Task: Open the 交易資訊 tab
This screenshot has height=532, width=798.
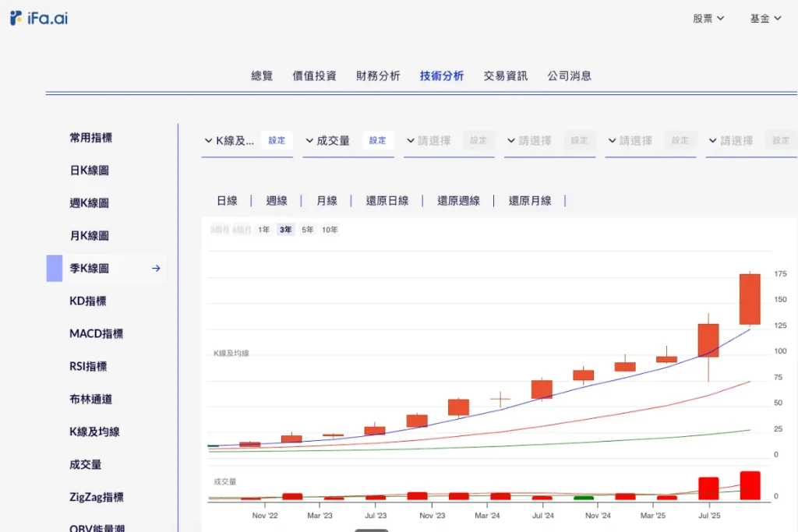Action: (x=505, y=76)
